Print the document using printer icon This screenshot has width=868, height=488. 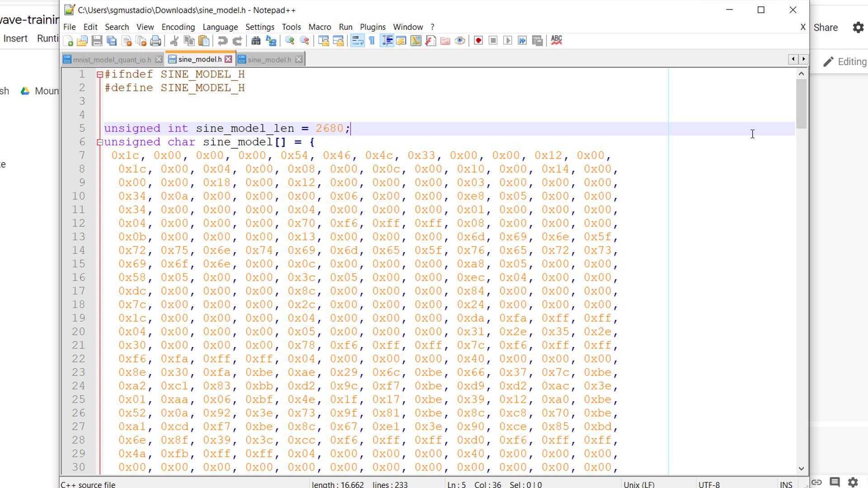pos(156,41)
